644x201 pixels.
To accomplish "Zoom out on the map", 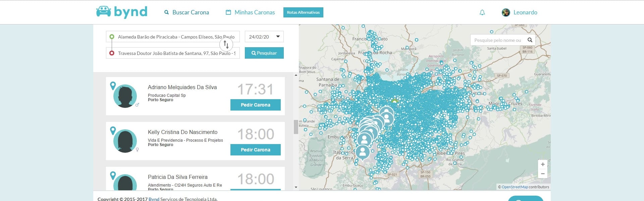I will 543,174.
